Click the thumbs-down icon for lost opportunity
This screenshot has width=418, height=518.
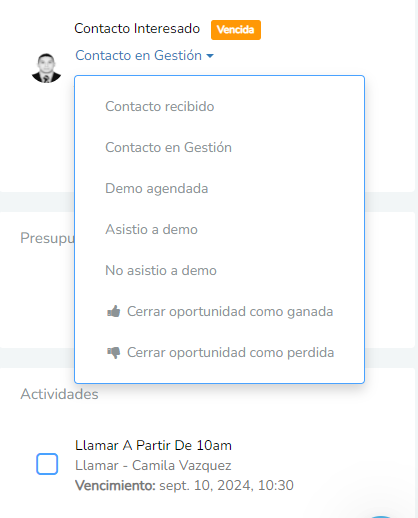[113, 353]
